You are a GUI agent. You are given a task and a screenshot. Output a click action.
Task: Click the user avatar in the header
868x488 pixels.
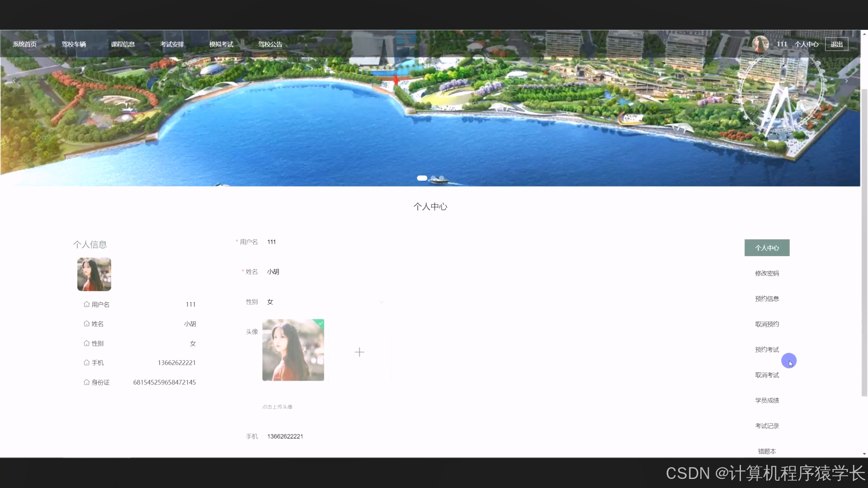pyautogui.click(x=760, y=44)
